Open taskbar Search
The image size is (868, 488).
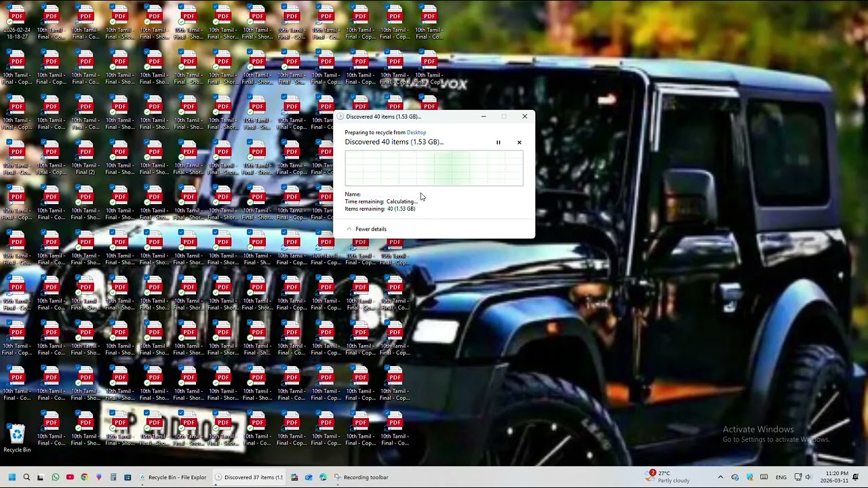pyautogui.click(x=26, y=477)
